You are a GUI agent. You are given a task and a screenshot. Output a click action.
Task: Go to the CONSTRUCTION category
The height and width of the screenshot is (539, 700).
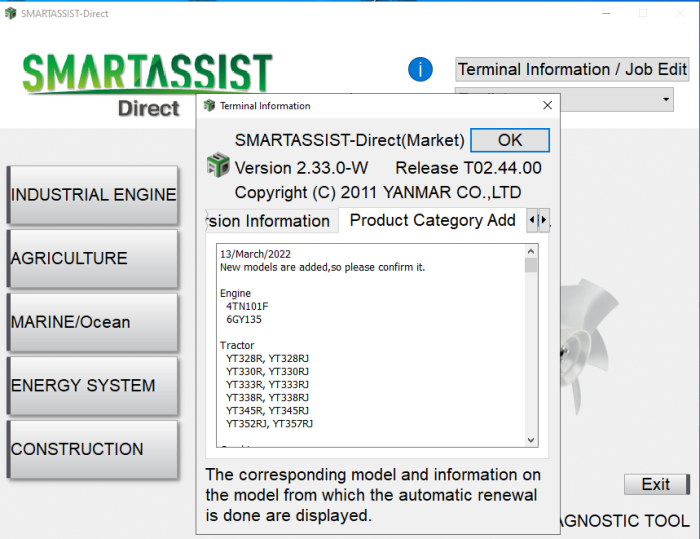click(x=93, y=449)
